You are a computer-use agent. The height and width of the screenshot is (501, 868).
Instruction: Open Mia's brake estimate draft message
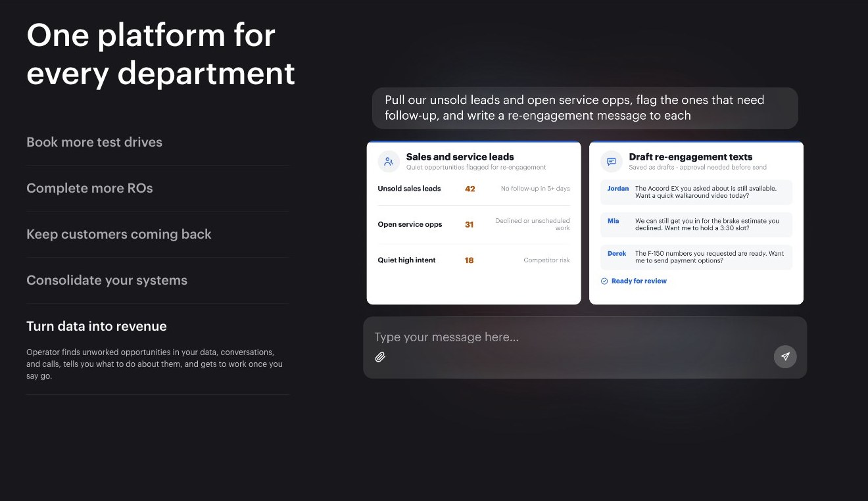696,224
